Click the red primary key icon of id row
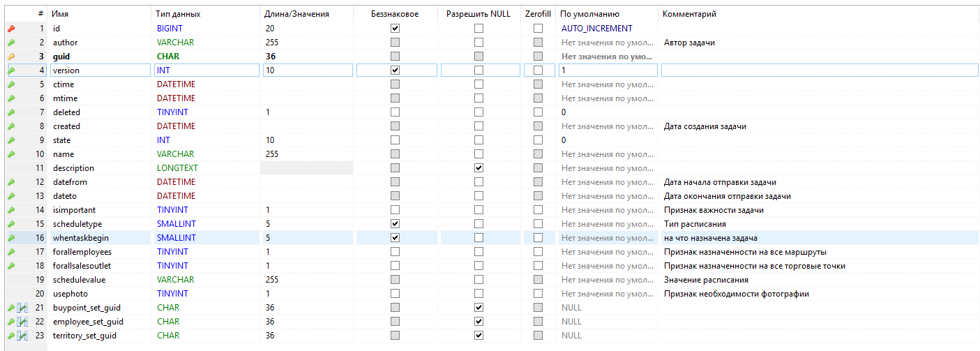Image resolution: width=980 pixels, height=351 pixels. pyautogui.click(x=11, y=29)
